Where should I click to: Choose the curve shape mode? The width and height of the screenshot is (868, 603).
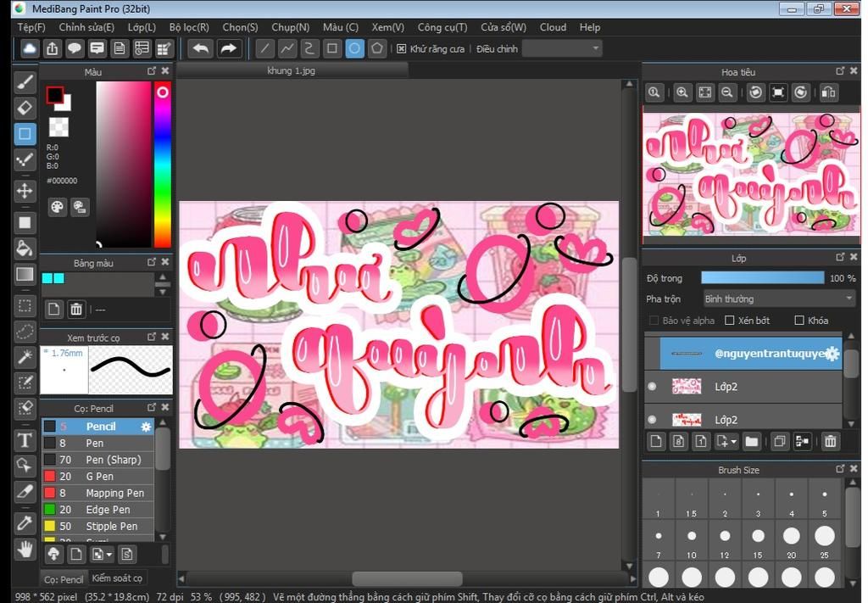click(309, 48)
